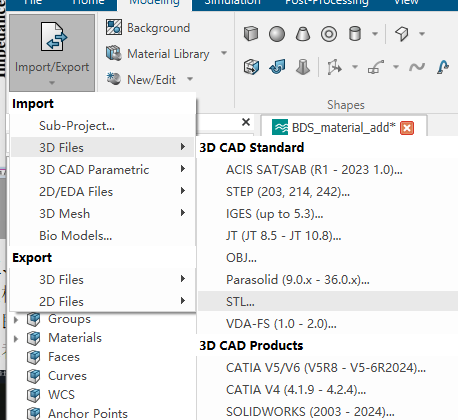Create a Torus shape
This screenshot has height=420, width=458.
pos(329,34)
